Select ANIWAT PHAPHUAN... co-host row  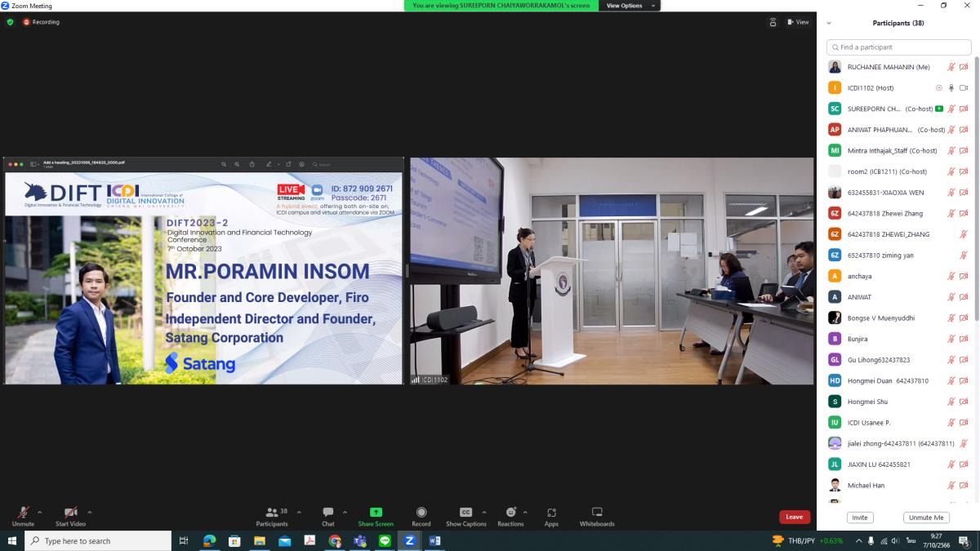pyautogui.click(x=898, y=130)
